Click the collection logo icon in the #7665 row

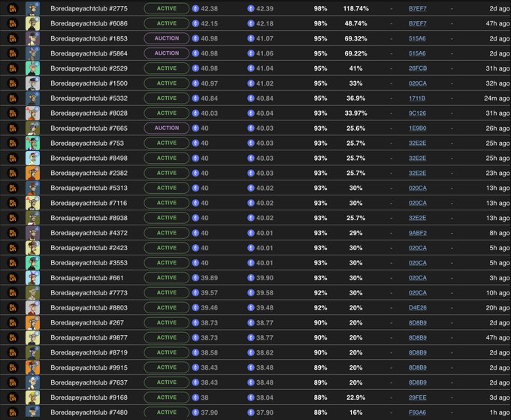pos(13,128)
